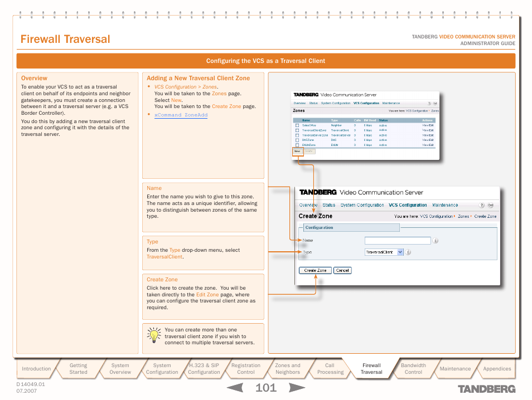Screen dimensions: 532x400
Task: Open the Type dropdown showing TraversalClient
Action: (384, 252)
